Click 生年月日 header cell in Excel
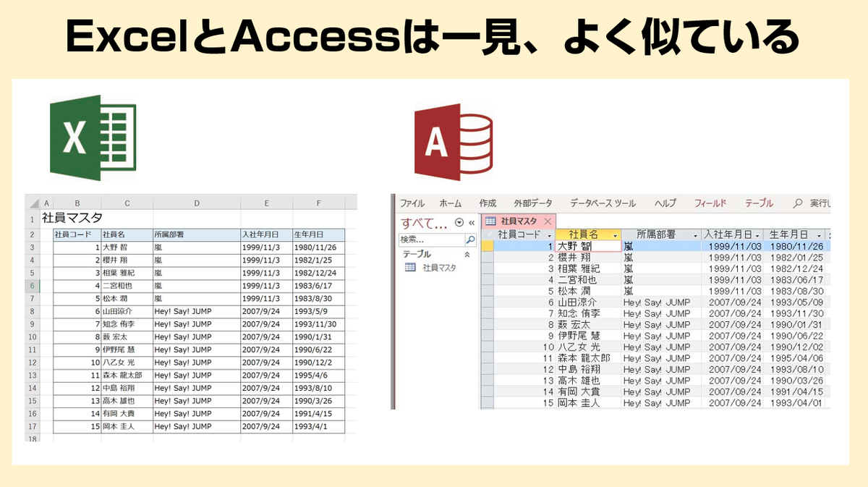868x487 pixels. (x=318, y=235)
